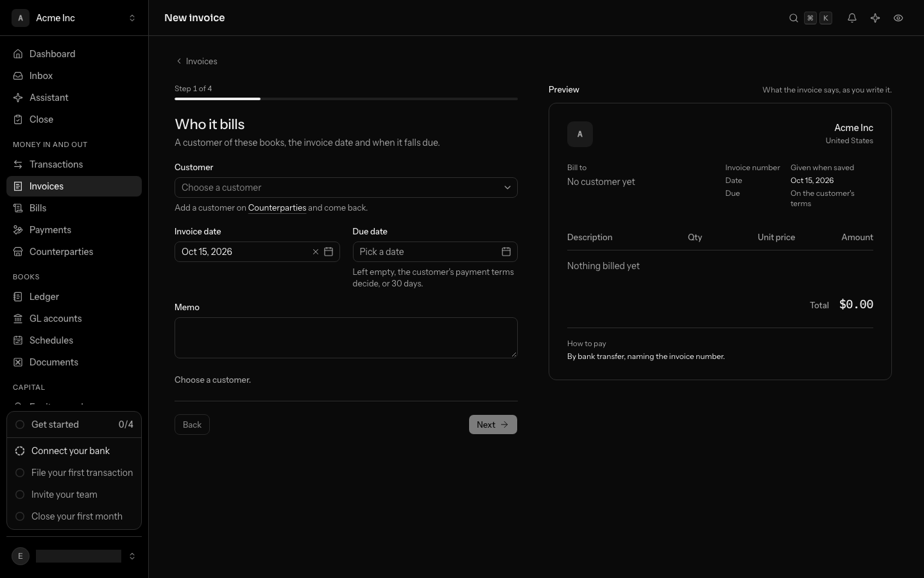Click the search magnifier icon
Viewport: 924px width, 578px height.
[x=794, y=18]
